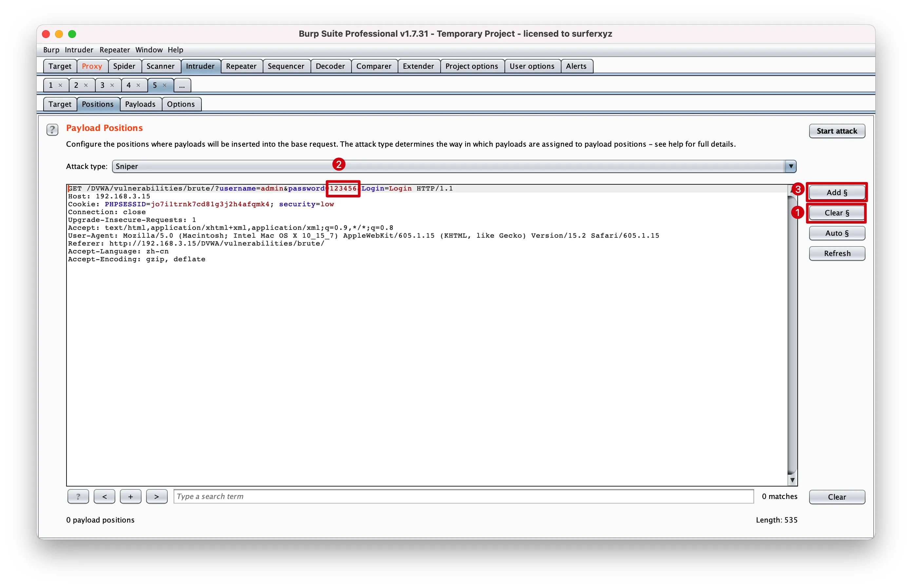
Task: Go to next search match
Action: pyautogui.click(x=157, y=496)
